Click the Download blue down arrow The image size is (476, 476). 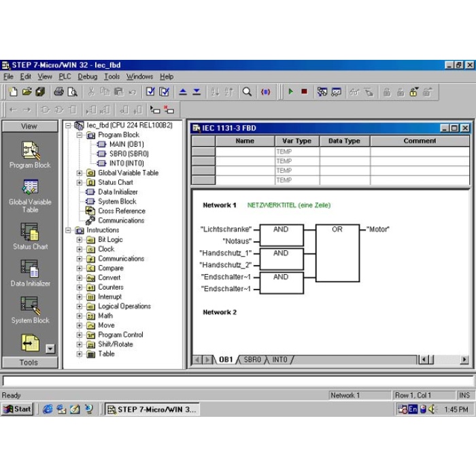click(x=197, y=92)
